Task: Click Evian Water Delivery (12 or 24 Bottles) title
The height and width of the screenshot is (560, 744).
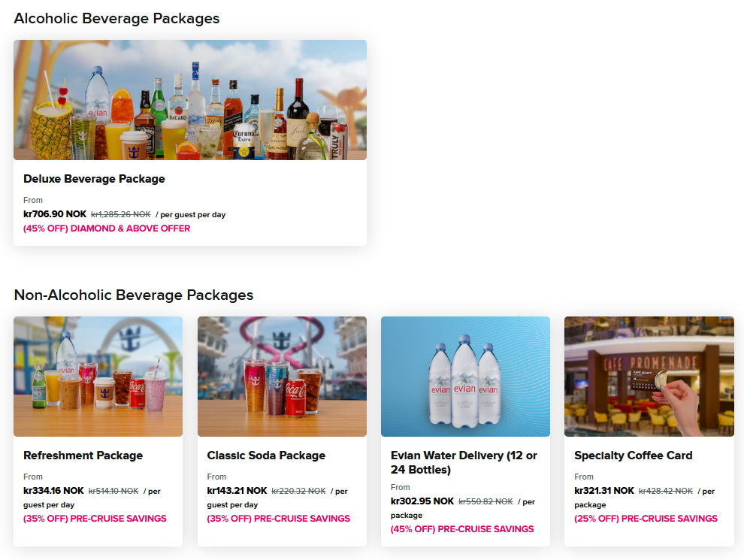Action: (464, 462)
